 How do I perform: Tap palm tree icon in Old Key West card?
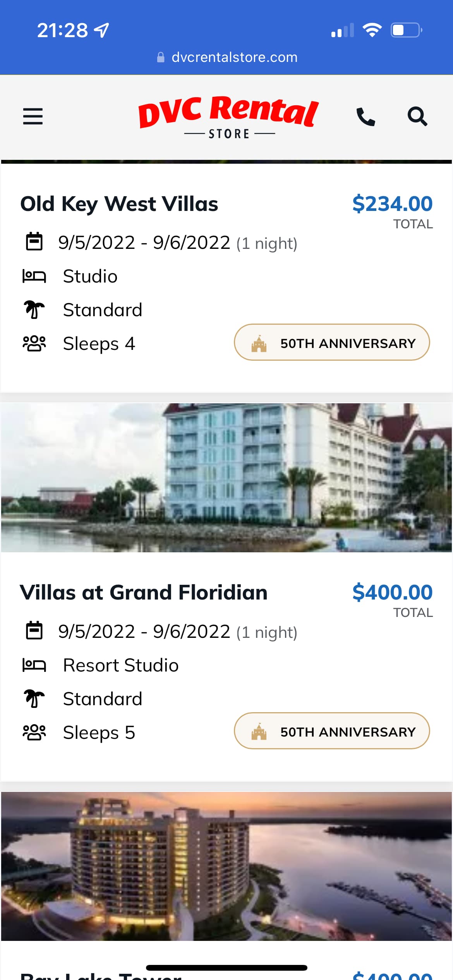tap(34, 310)
